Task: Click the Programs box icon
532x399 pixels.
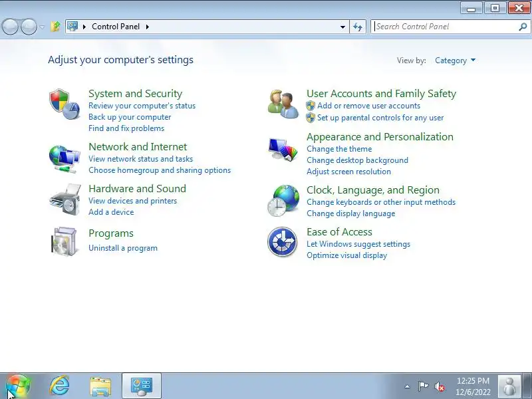Action: point(64,241)
